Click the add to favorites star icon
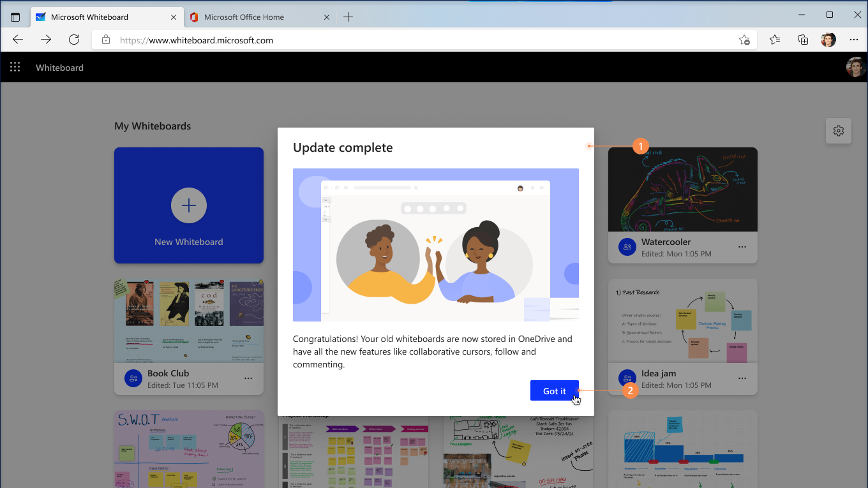Image resolution: width=868 pixels, height=488 pixels. 744,40
